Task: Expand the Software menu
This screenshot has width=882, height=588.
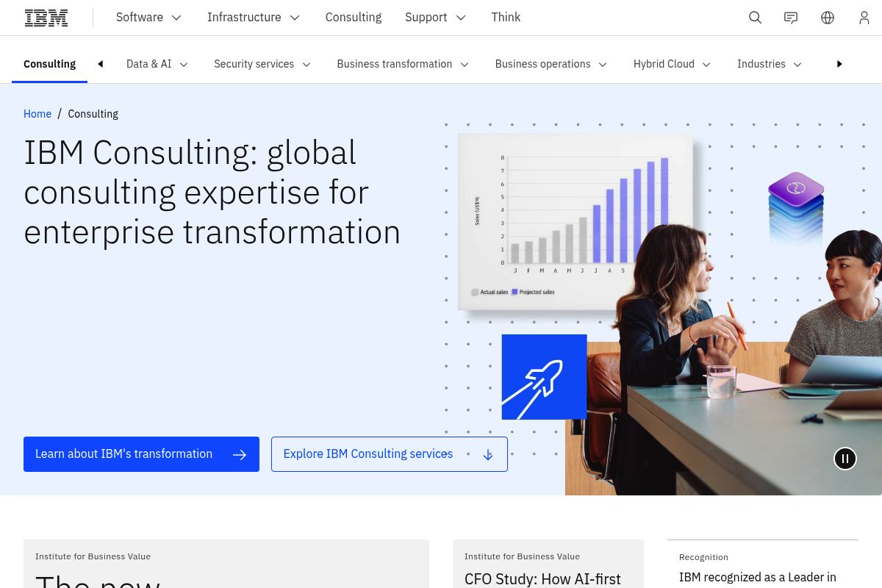Action: [x=148, y=18]
